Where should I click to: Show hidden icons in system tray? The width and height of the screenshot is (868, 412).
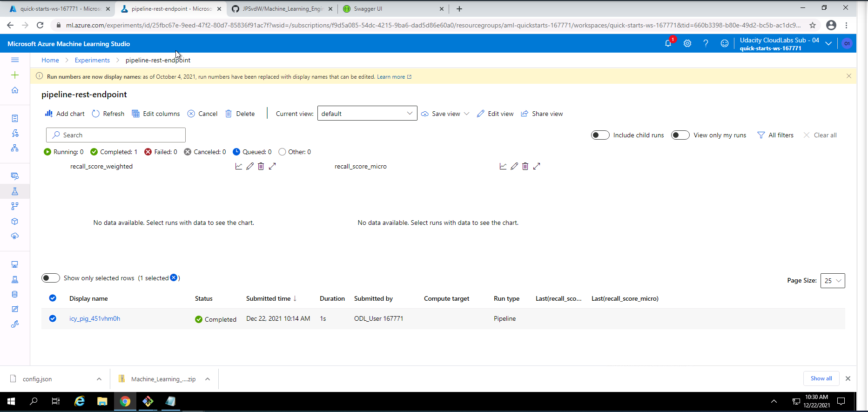point(774,401)
